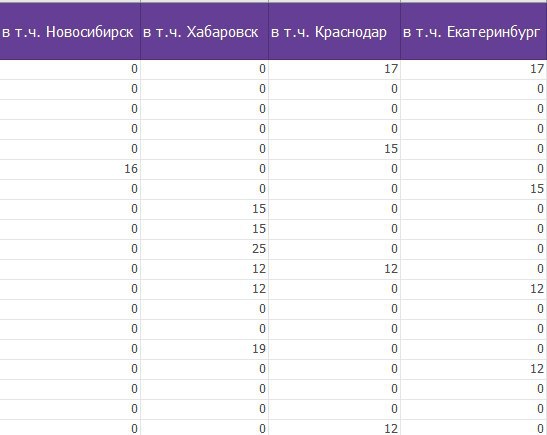The image size is (547, 435).
Task: Select Новосибирск 0 in the row with Краснодар 15
Action: click(x=70, y=149)
